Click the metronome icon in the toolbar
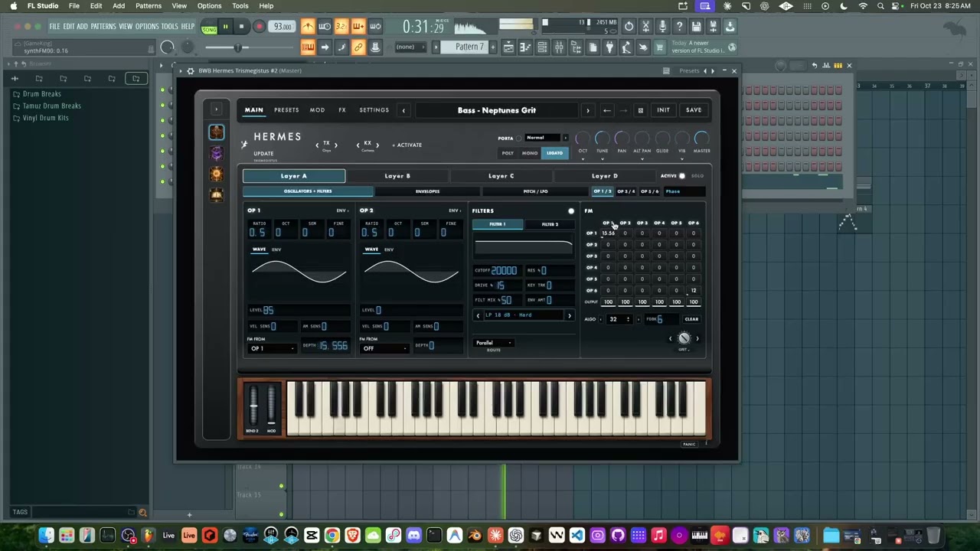980x551 pixels. 308,27
